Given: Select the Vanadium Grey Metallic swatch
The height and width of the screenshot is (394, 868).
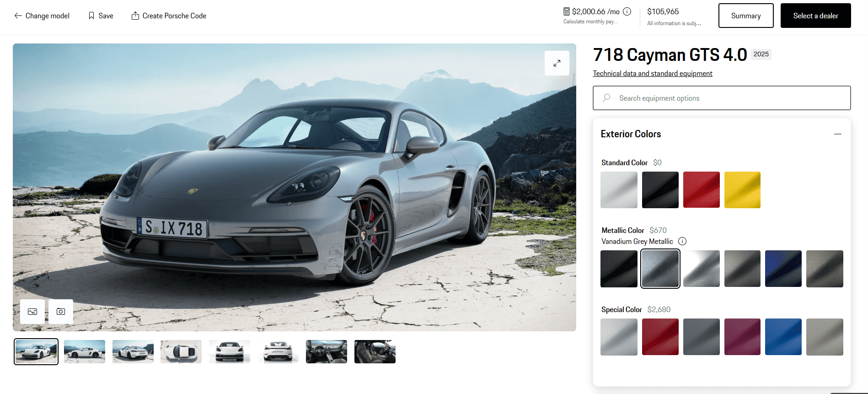Looking at the screenshot, I should (660, 269).
